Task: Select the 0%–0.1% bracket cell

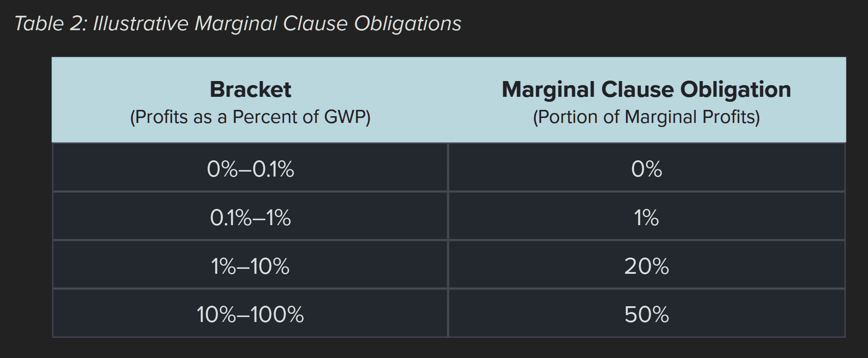Action: click(x=250, y=168)
